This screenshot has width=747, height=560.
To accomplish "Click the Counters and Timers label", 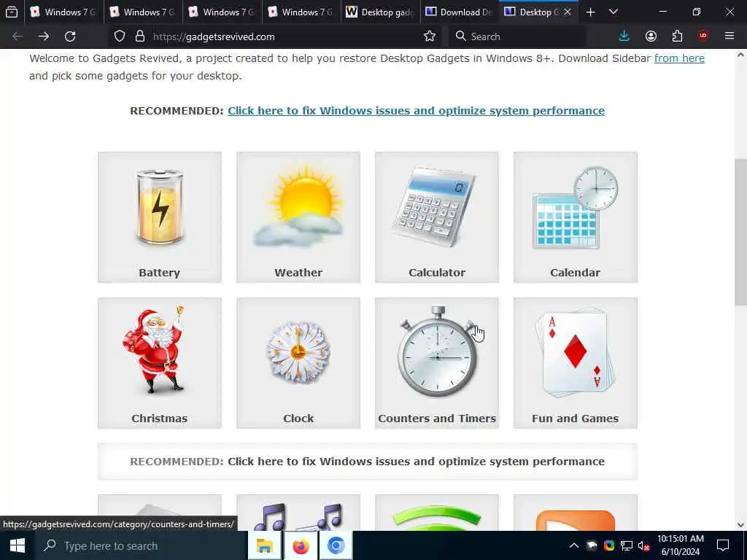I will [x=437, y=418].
